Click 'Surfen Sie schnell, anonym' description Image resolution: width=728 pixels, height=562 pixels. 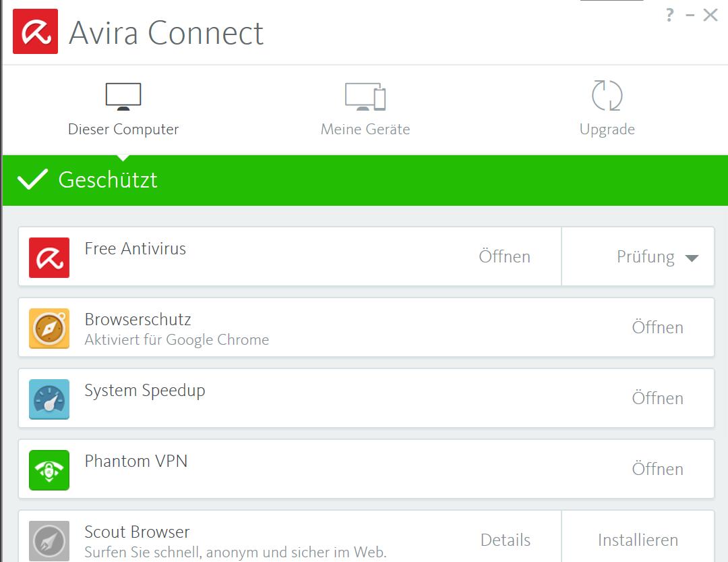[x=235, y=553]
